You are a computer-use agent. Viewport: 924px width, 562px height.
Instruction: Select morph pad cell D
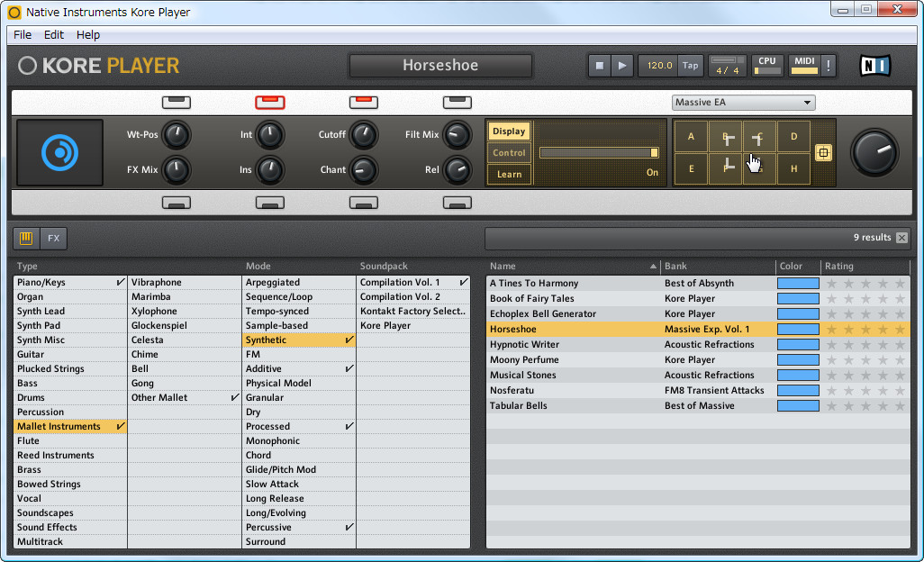tap(793, 137)
